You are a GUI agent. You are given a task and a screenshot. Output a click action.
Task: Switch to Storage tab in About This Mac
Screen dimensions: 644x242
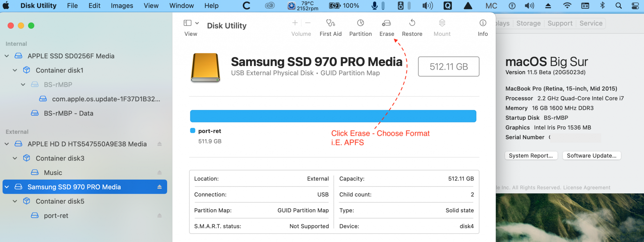pyautogui.click(x=528, y=23)
